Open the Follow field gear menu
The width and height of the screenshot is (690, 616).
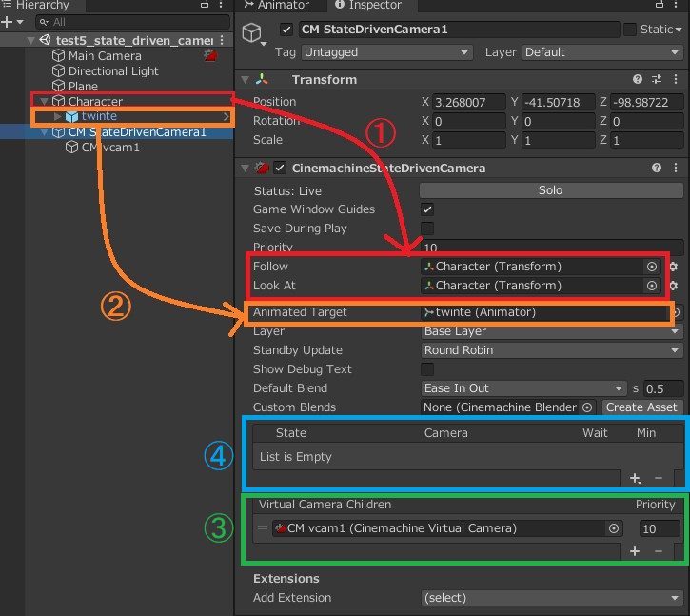pos(673,267)
